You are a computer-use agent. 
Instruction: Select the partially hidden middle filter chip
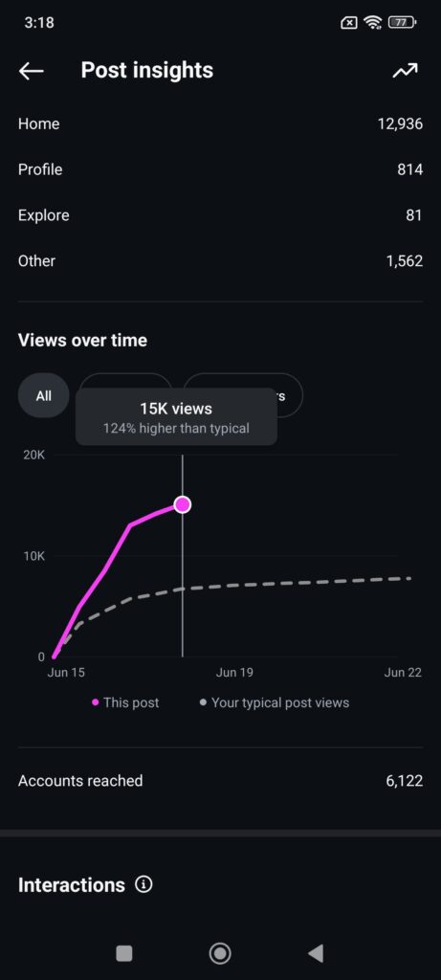pyautogui.click(x=125, y=381)
